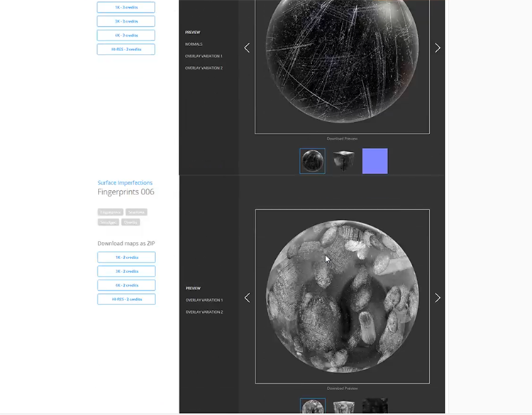532x415 pixels.
Task: Click the previous arrow on the scratches preview
Action: [x=247, y=48]
